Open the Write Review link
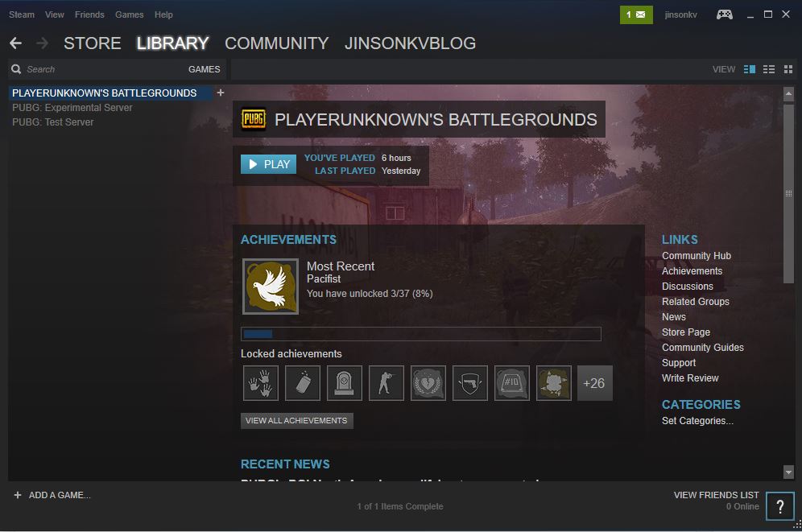The image size is (802, 532). (690, 378)
